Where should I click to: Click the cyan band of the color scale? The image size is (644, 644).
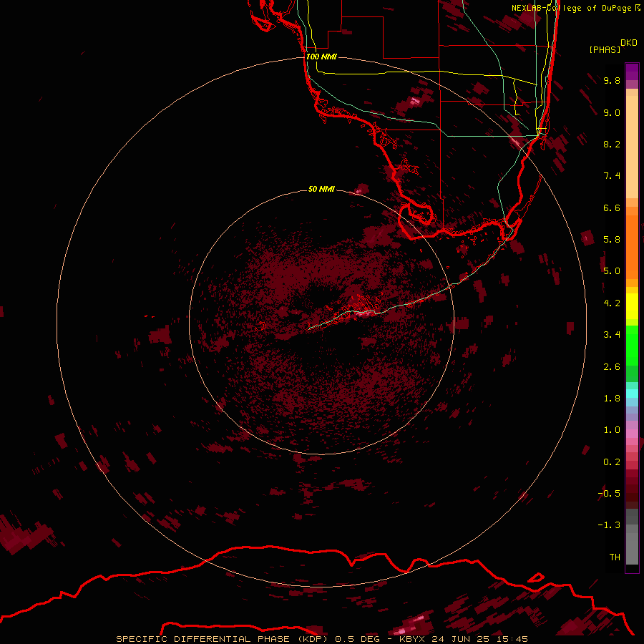coord(632,393)
